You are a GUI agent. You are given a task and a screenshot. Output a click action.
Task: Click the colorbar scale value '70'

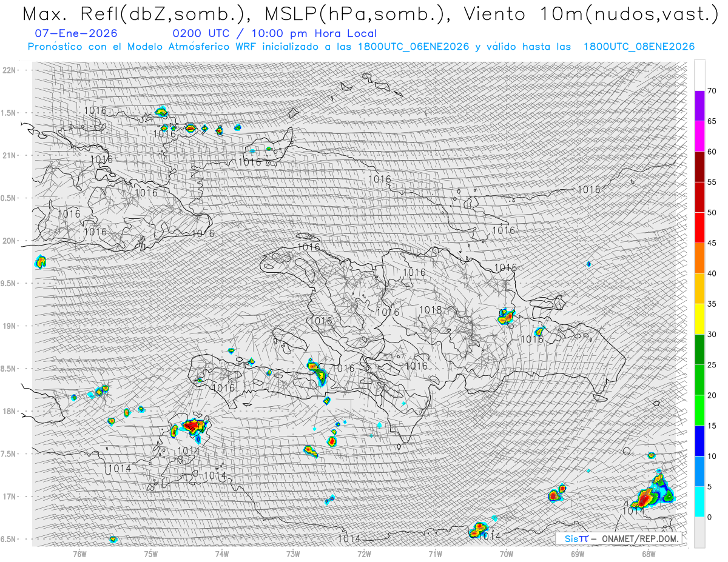(x=712, y=91)
